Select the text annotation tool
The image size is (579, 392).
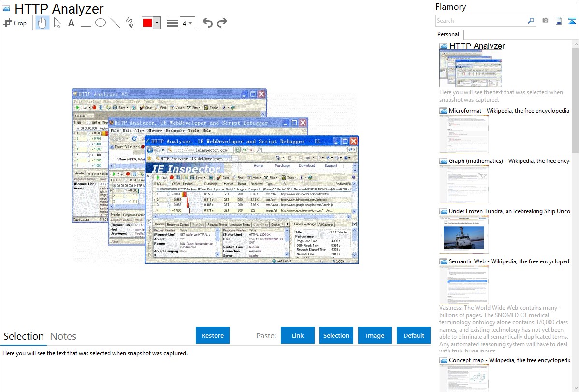tap(71, 23)
